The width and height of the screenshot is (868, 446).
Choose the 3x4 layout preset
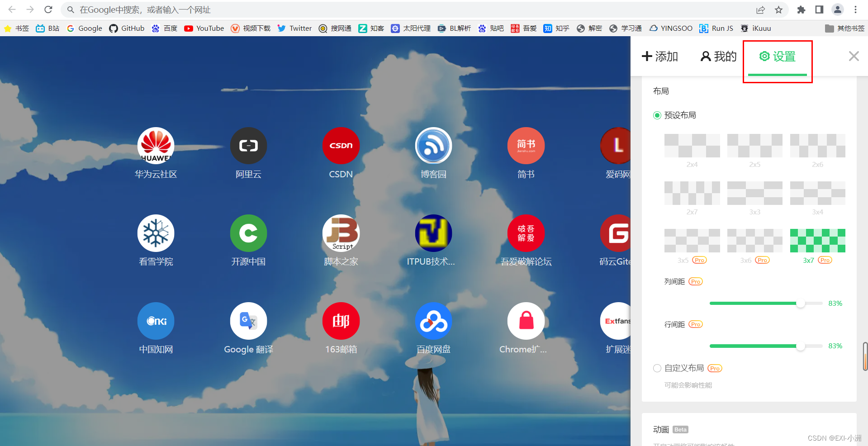click(x=818, y=193)
